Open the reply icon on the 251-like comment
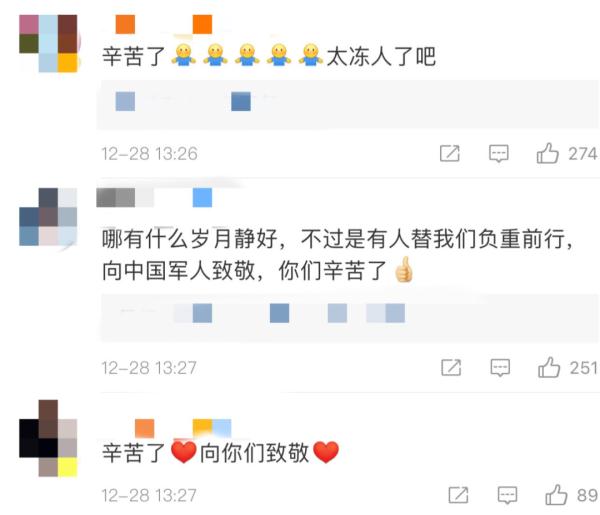This screenshot has height=515, width=600. click(500, 368)
